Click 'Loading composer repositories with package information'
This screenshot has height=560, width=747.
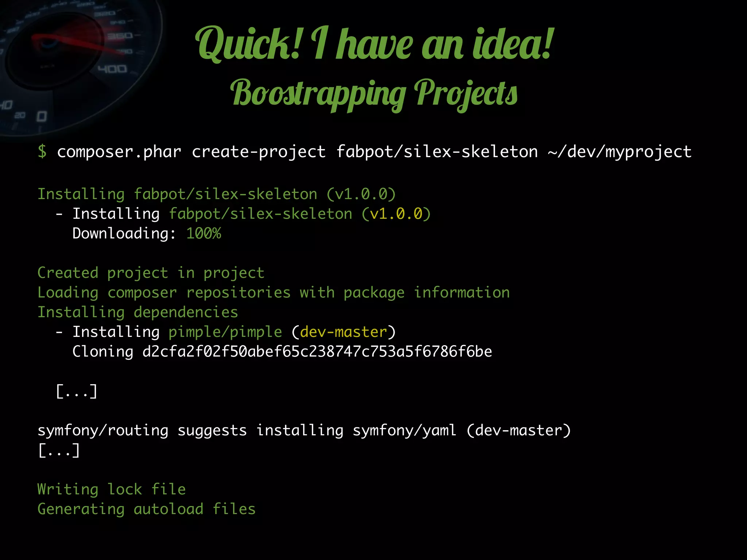(x=274, y=293)
